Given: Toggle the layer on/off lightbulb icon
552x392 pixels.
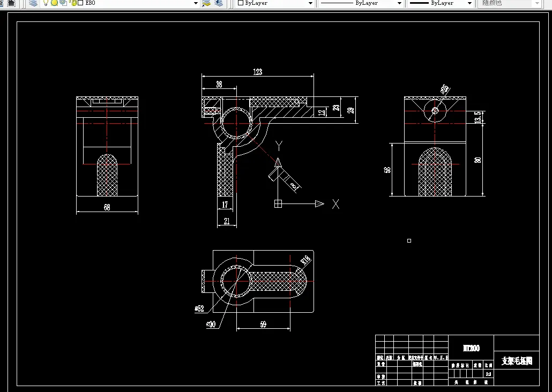Looking at the screenshot, I should click(46, 3).
